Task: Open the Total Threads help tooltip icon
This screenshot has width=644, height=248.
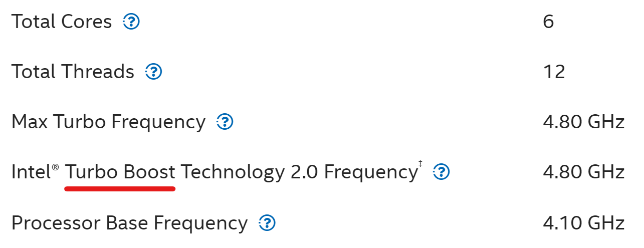Action: 153,72
